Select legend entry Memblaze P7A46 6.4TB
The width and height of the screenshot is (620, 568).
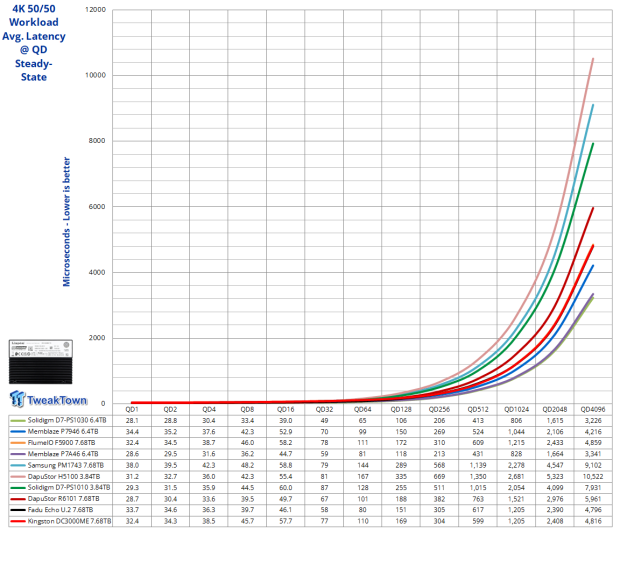[63, 454]
